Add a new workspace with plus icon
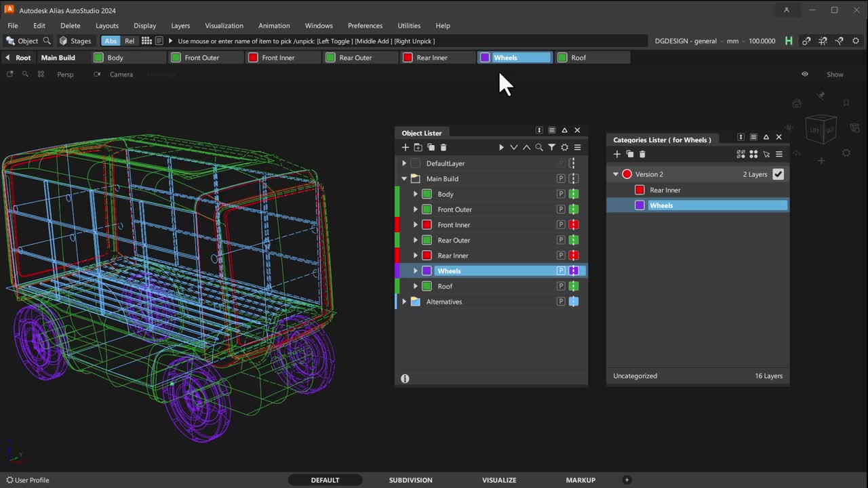Screen dimensions: 868x488 627,480
